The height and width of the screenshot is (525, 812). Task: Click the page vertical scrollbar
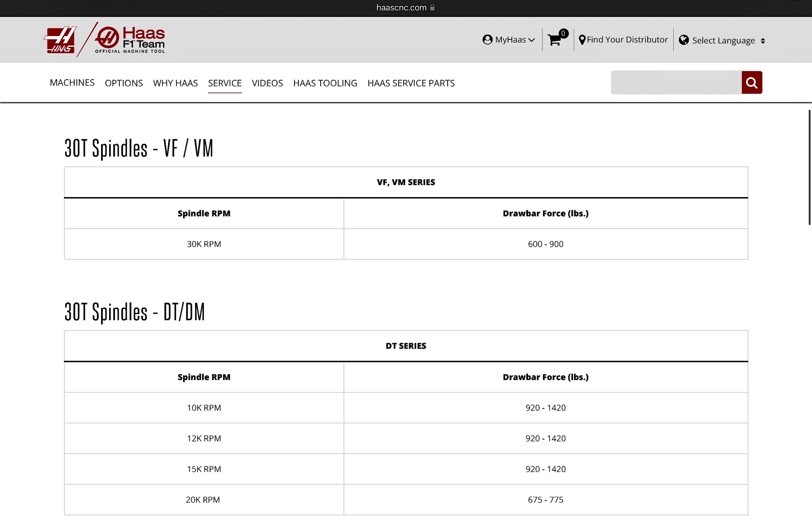[809, 167]
